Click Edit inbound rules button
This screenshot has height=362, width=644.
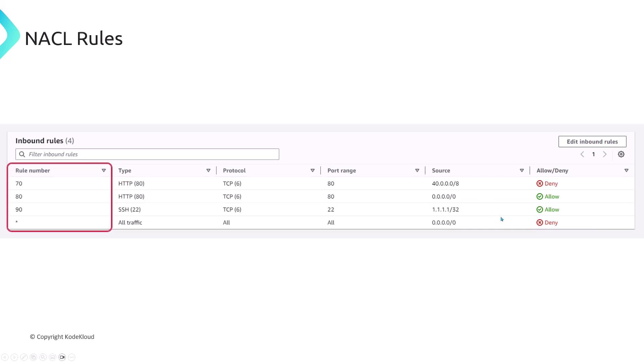coord(592,141)
